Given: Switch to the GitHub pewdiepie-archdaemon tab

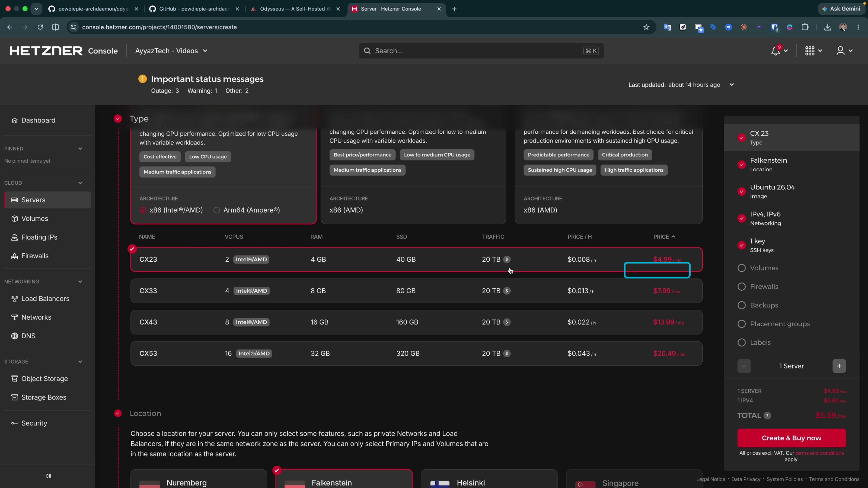Looking at the screenshot, I should (x=194, y=9).
